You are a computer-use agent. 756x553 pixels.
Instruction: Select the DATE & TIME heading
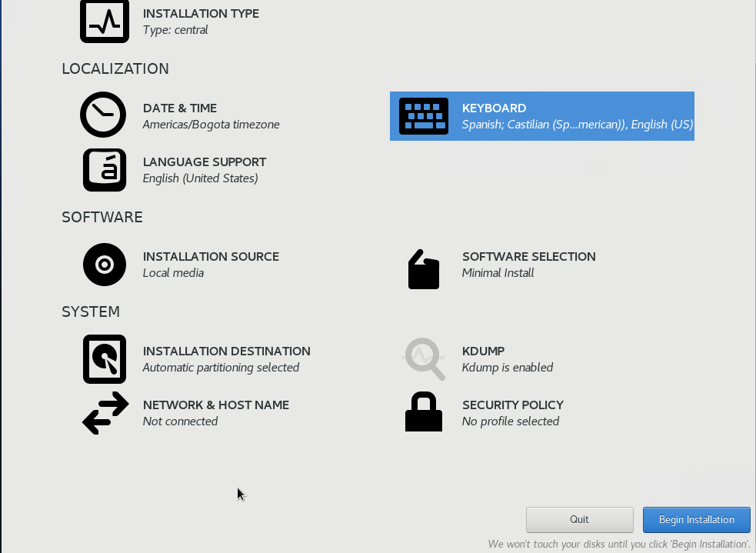coord(180,108)
